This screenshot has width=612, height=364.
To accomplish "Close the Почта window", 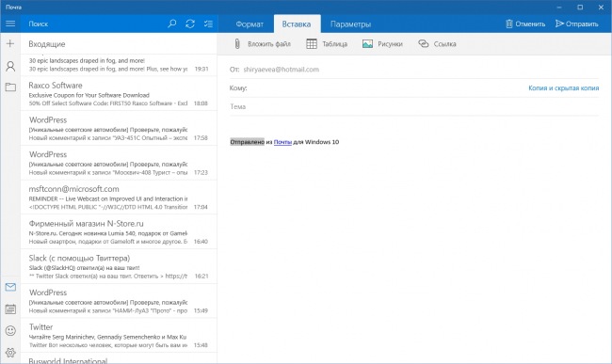I will tap(601, 7).
